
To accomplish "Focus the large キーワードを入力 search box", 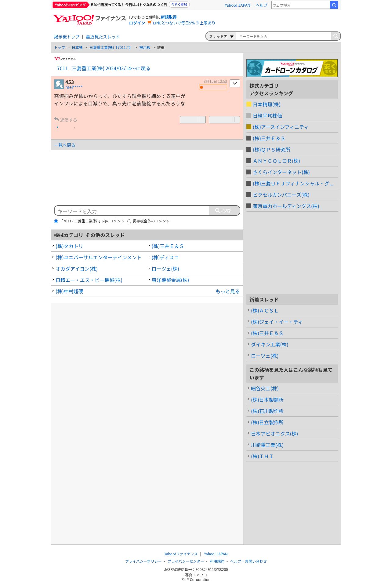I will point(132,211).
